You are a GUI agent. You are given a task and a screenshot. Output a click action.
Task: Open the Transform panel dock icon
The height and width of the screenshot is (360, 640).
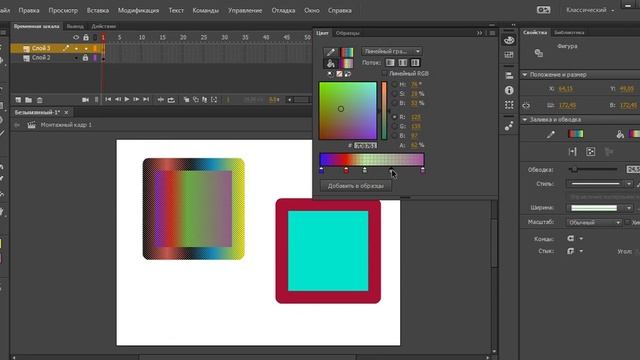click(x=509, y=105)
